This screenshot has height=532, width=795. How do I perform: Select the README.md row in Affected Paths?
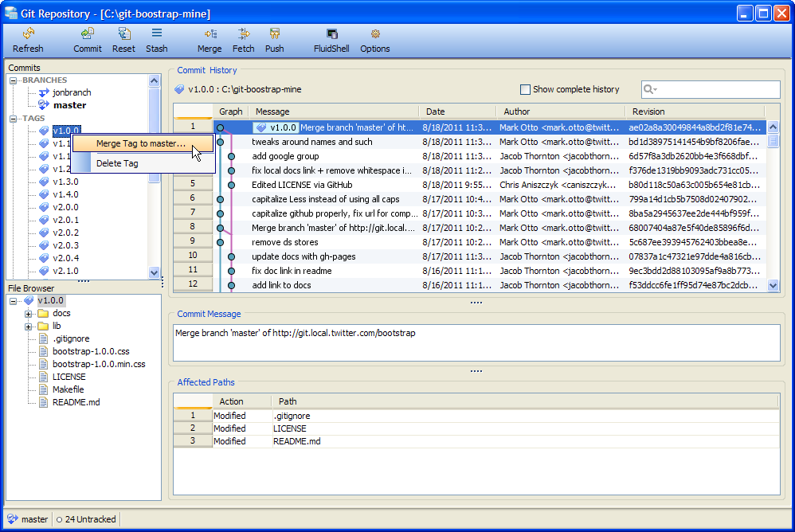pyautogui.click(x=476, y=441)
